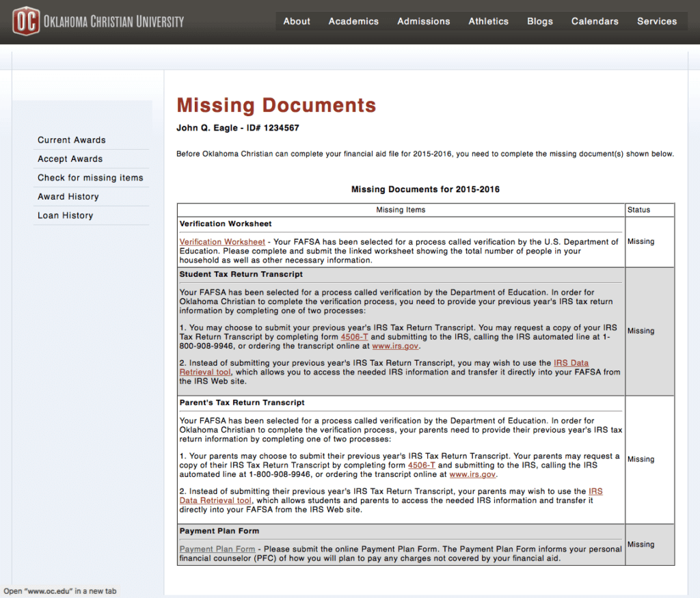The height and width of the screenshot is (598, 700).
Task: Click the Missing status for Verification Worksheet
Action: 641,241
